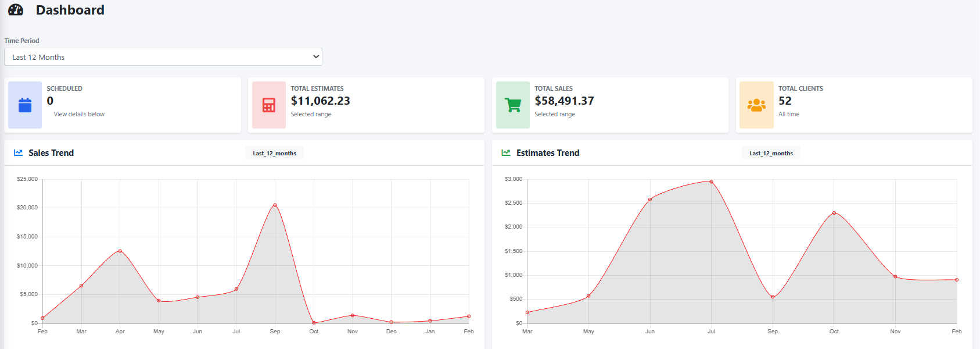Viewport: 980px width, 349px height.
Task: Click the Sales Trend chart-line icon
Action: coord(19,153)
